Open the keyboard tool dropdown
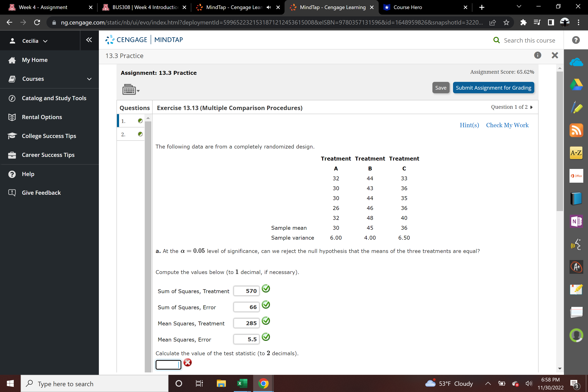 pos(131,89)
